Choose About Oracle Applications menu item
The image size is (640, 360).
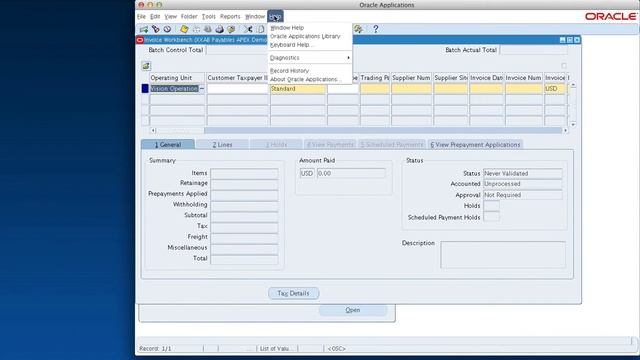point(305,79)
